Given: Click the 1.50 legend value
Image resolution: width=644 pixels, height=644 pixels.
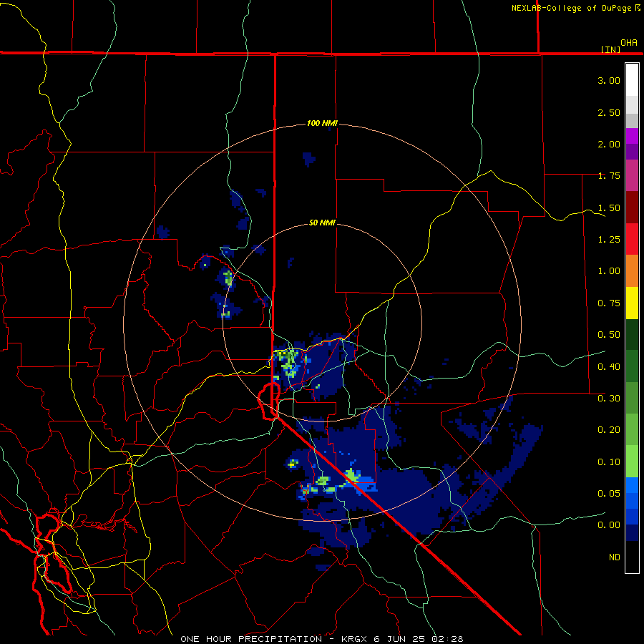Looking at the screenshot, I should click(609, 208).
